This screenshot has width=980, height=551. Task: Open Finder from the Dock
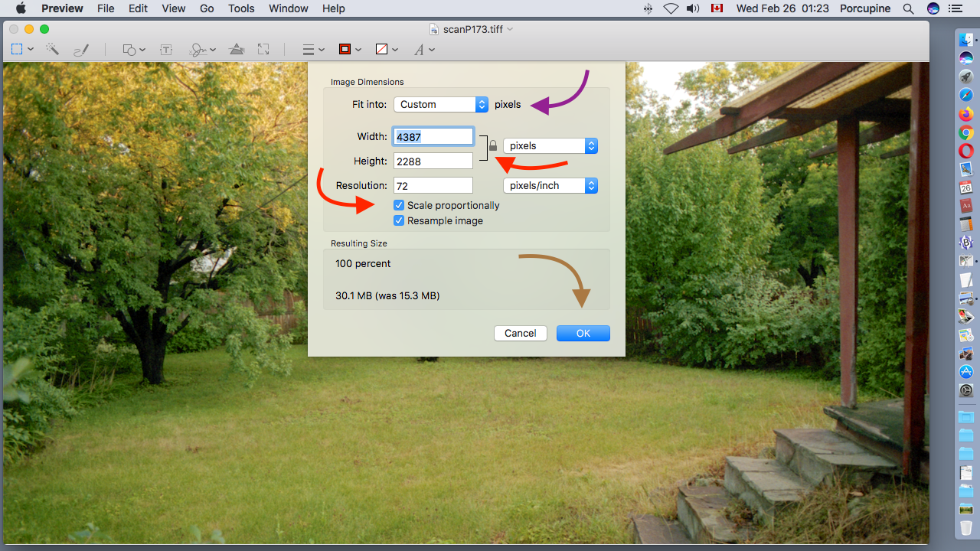966,40
